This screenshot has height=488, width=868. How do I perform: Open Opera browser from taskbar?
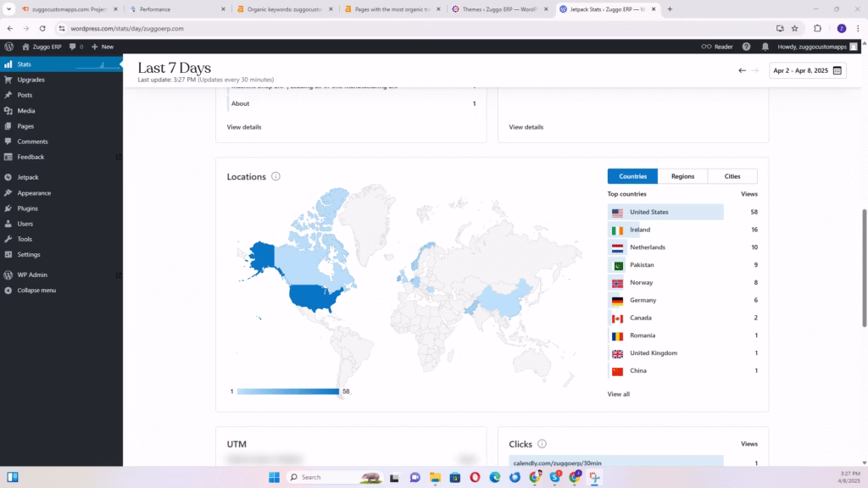click(x=475, y=477)
